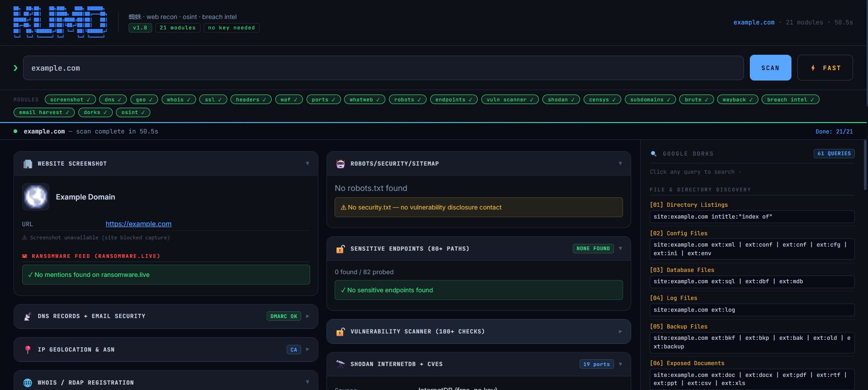Image resolution: width=868 pixels, height=390 pixels.
Task: Collapse the Sensitive Endpoints panel arrow
Action: 620,248
